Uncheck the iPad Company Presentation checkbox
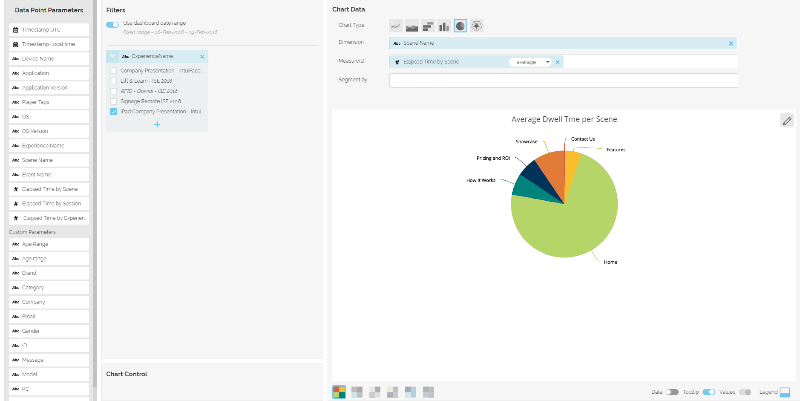The image size is (800, 401). tap(114, 111)
